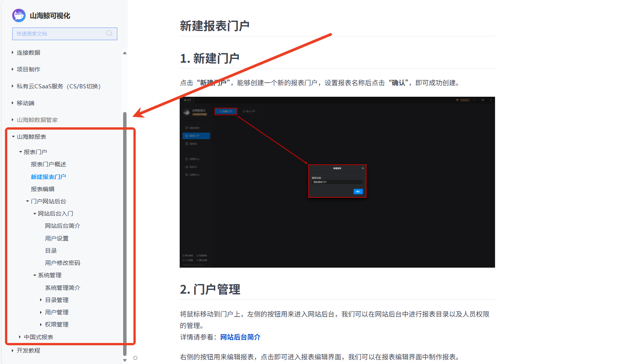The height and width of the screenshot is (364, 617).
Task: Open the 新建门户 screenshot image
Action: click(337, 182)
